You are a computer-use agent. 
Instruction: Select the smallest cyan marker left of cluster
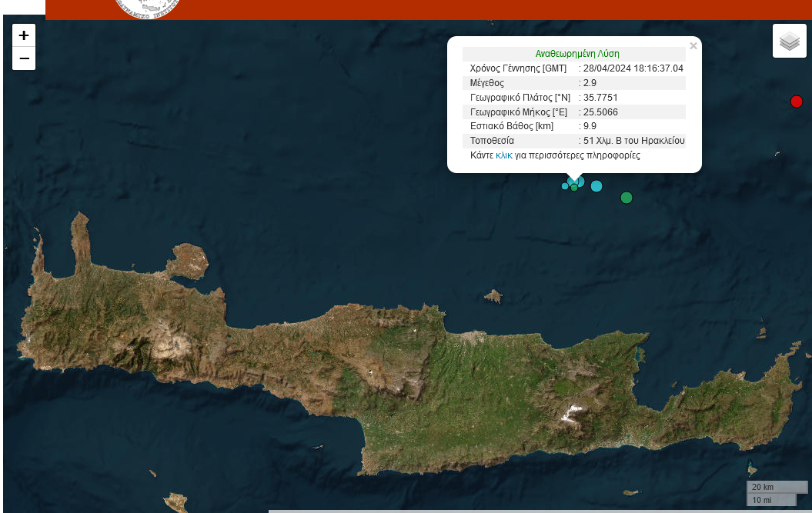[565, 186]
